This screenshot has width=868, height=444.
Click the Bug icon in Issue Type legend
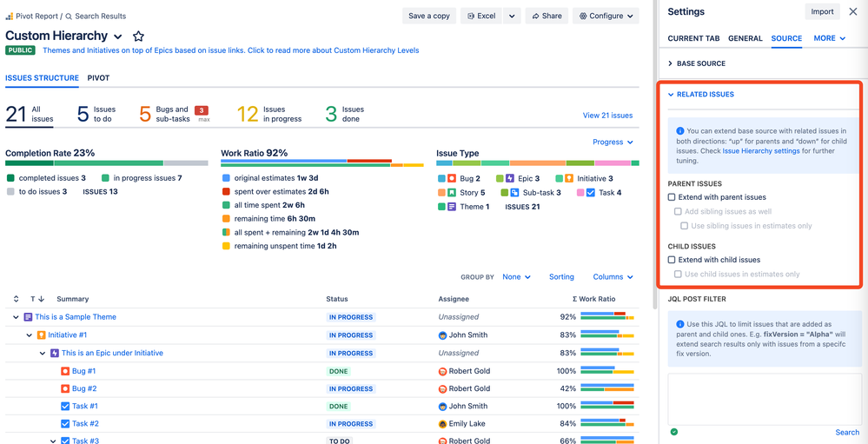point(452,179)
